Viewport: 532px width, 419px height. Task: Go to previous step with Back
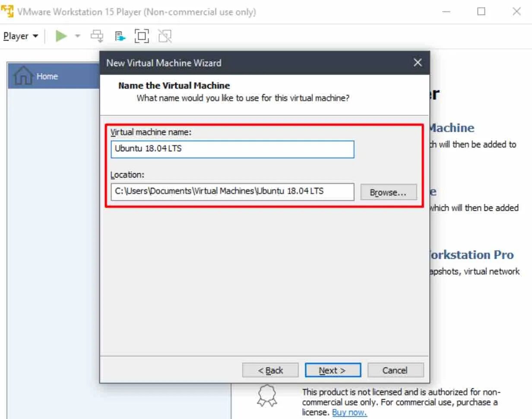270,370
